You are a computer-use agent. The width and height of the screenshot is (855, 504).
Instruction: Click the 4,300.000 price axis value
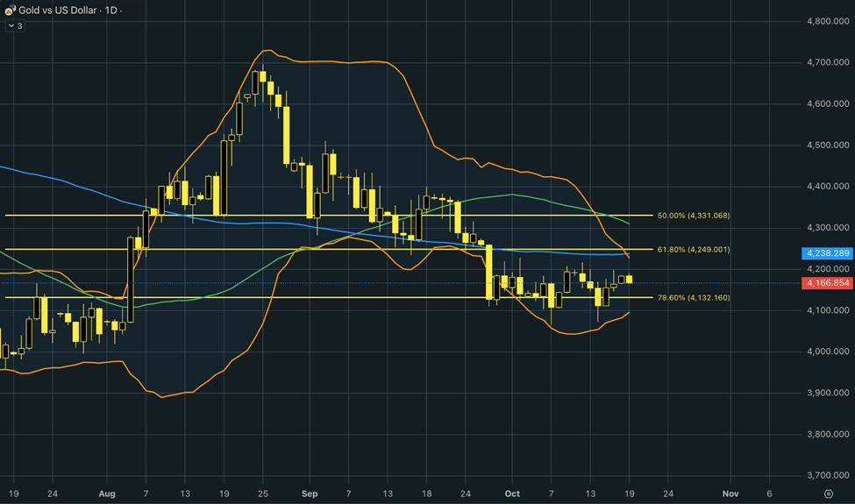click(828, 227)
